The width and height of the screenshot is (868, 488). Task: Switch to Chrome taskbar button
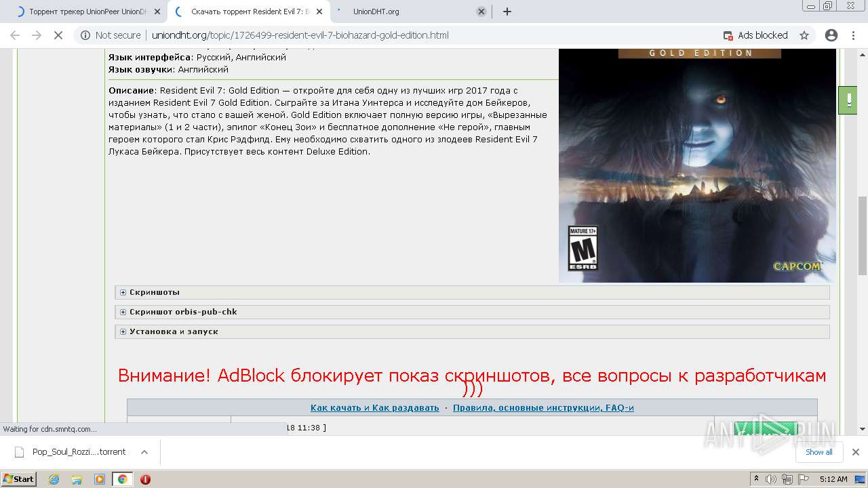[x=122, y=479]
